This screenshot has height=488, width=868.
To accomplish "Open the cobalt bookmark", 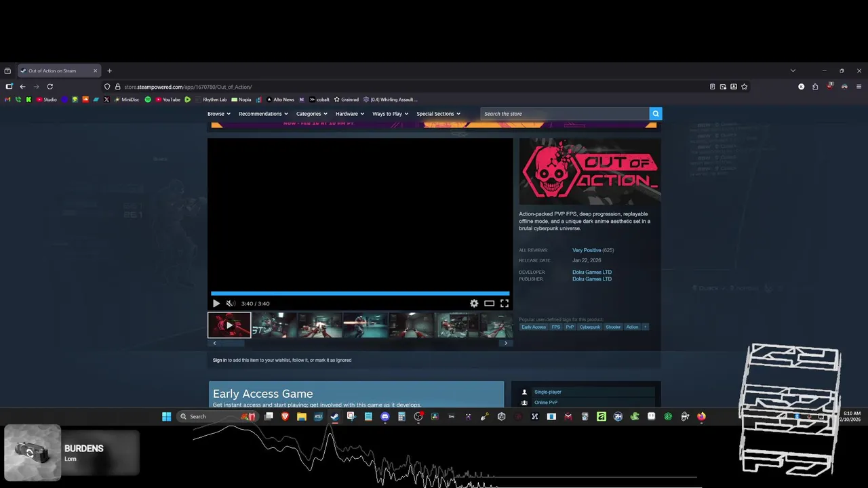I will pyautogui.click(x=319, y=100).
